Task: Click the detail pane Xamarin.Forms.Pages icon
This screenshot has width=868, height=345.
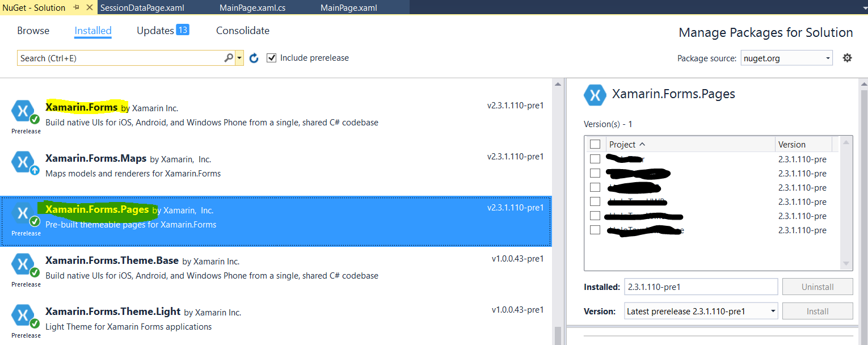Action: [x=595, y=95]
